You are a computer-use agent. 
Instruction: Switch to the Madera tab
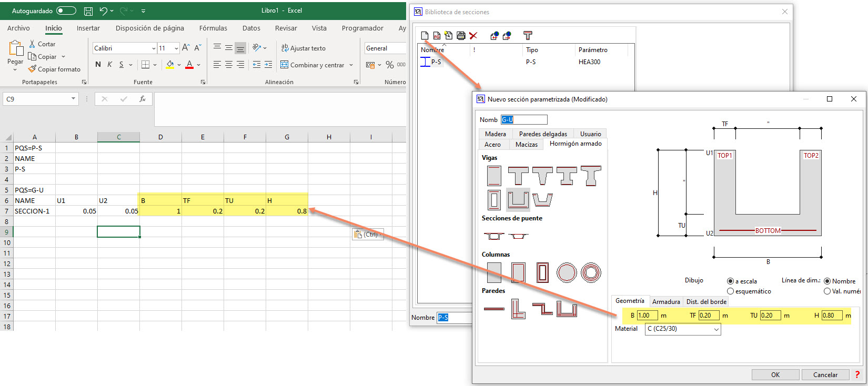[495, 134]
